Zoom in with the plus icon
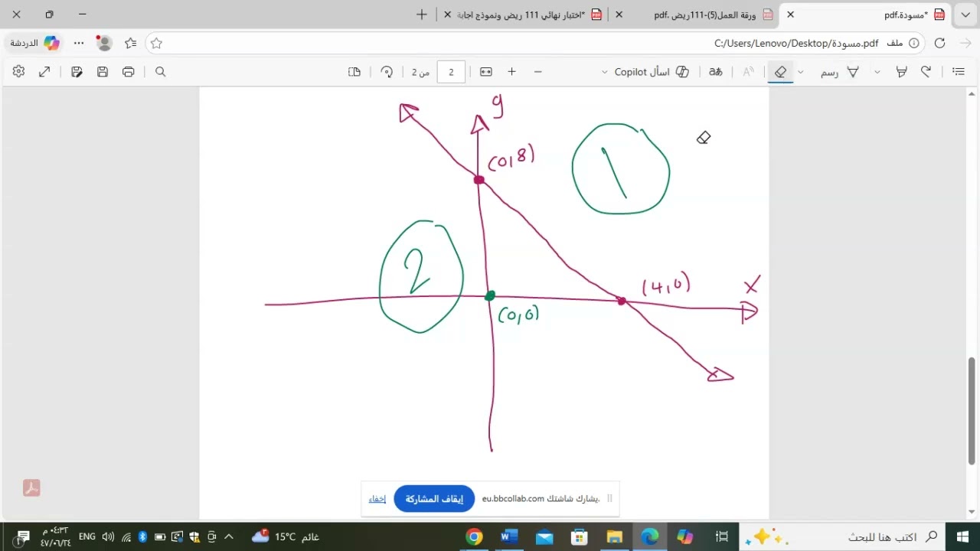This screenshot has width=980, height=551. click(x=512, y=72)
